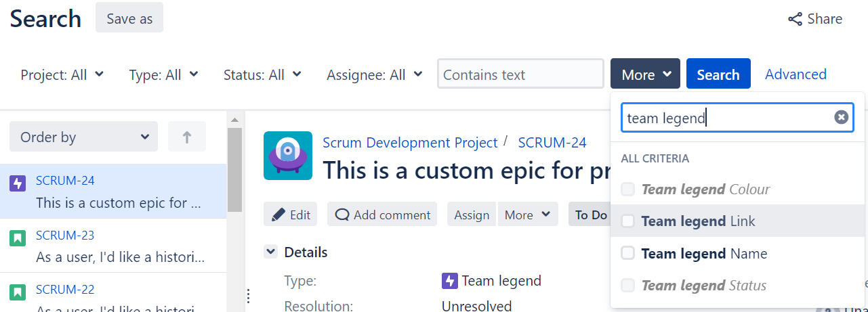868x312 pixels.
Task: Toggle the More criteria dropdown button
Action: point(645,74)
